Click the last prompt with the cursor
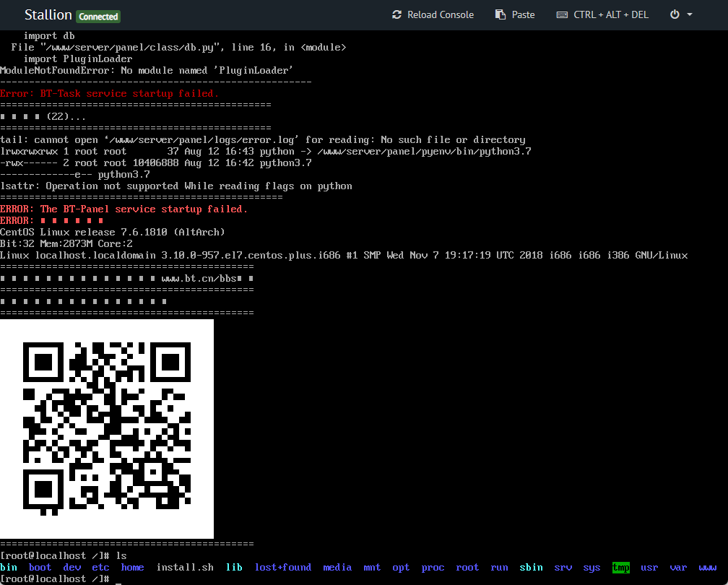The width and height of the screenshot is (728, 585). (61, 579)
